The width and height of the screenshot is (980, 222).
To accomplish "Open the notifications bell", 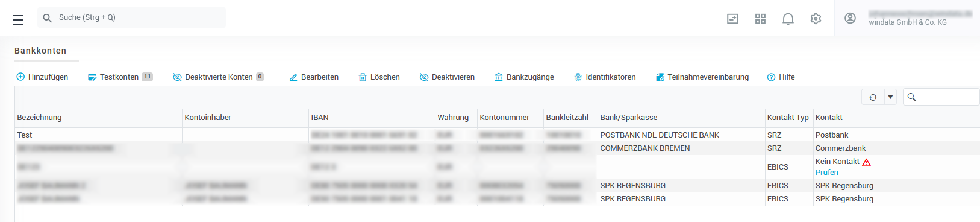I will (788, 19).
